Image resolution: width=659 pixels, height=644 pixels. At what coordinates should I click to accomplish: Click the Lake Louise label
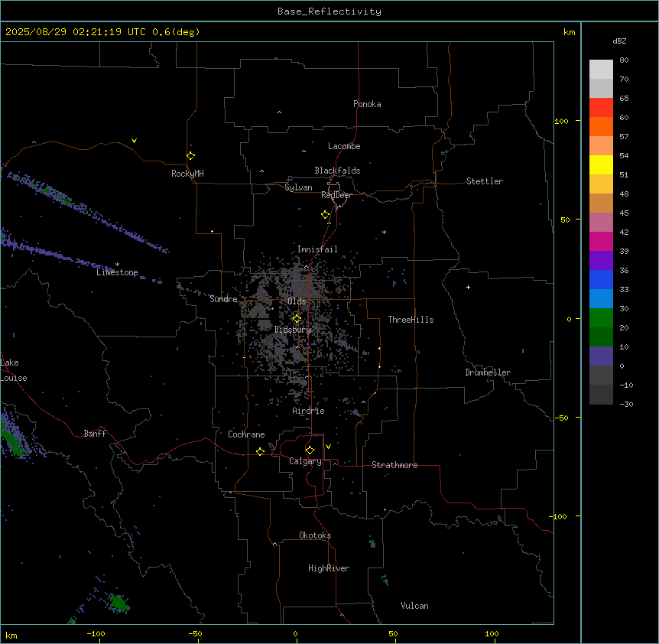[14, 370]
